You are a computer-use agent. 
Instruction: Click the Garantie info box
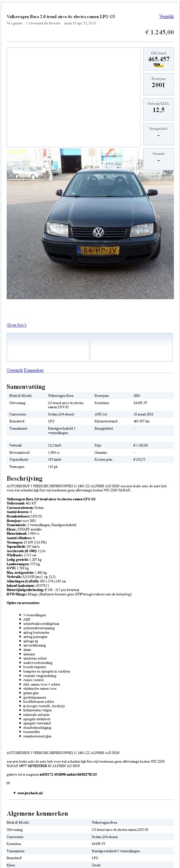[x=158, y=159]
